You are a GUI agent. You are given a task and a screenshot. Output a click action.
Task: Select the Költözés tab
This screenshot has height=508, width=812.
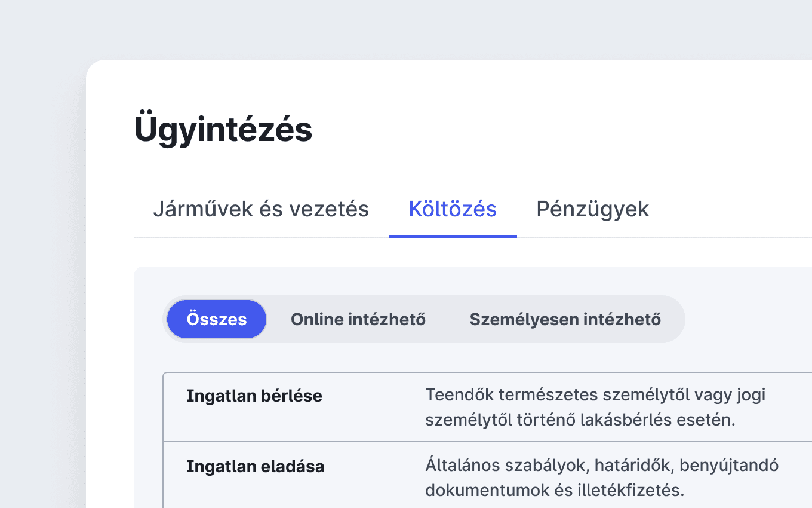[x=453, y=209]
